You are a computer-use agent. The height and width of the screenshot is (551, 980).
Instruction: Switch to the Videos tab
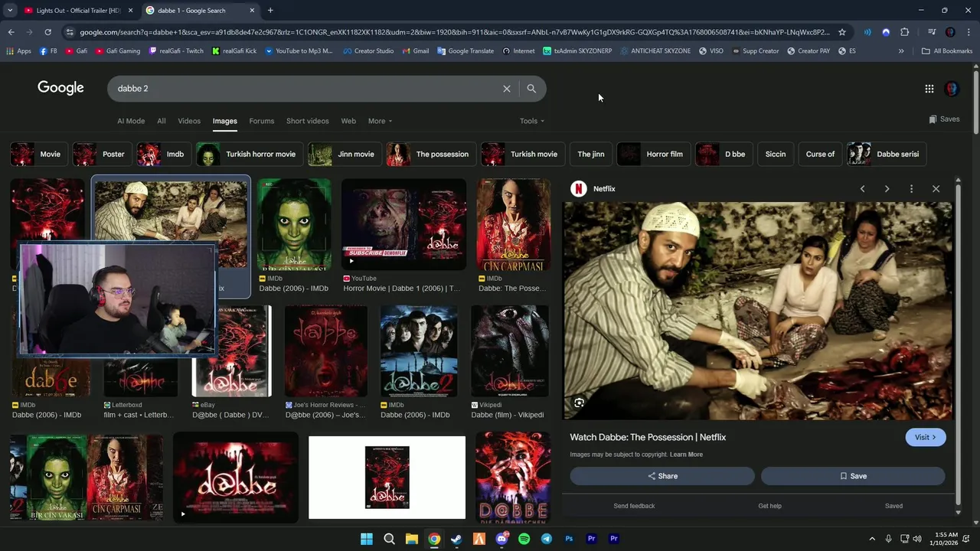(189, 121)
